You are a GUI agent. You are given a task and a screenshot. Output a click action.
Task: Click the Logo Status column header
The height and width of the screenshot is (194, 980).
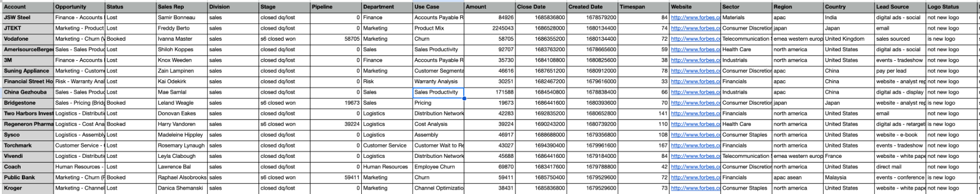(x=952, y=7)
